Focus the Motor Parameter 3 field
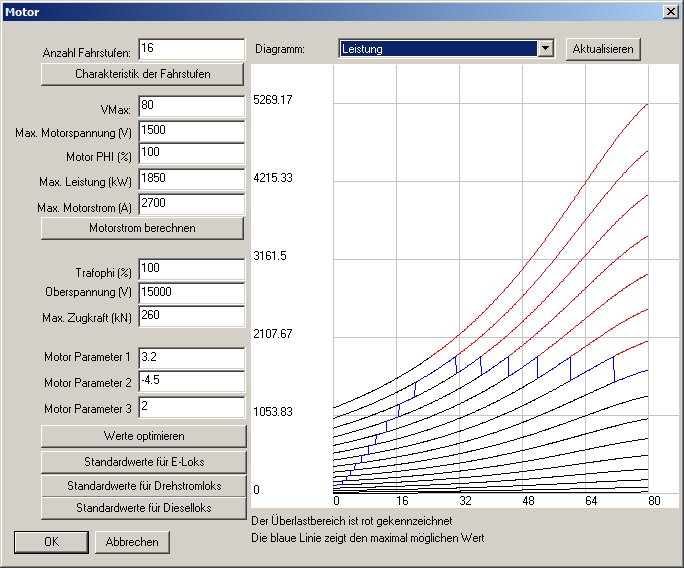The width and height of the screenshot is (684, 568). (x=192, y=407)
